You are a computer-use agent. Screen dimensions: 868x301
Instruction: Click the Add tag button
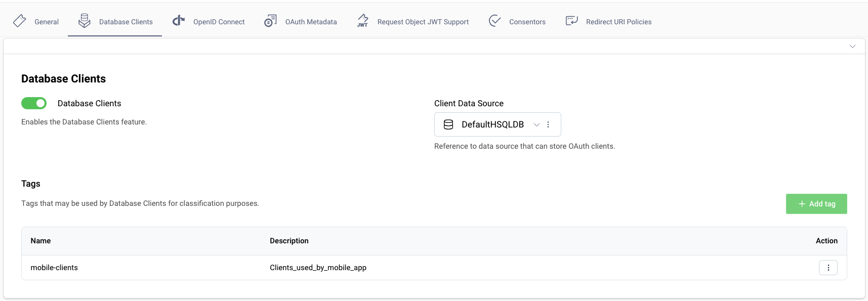[816, 203]
